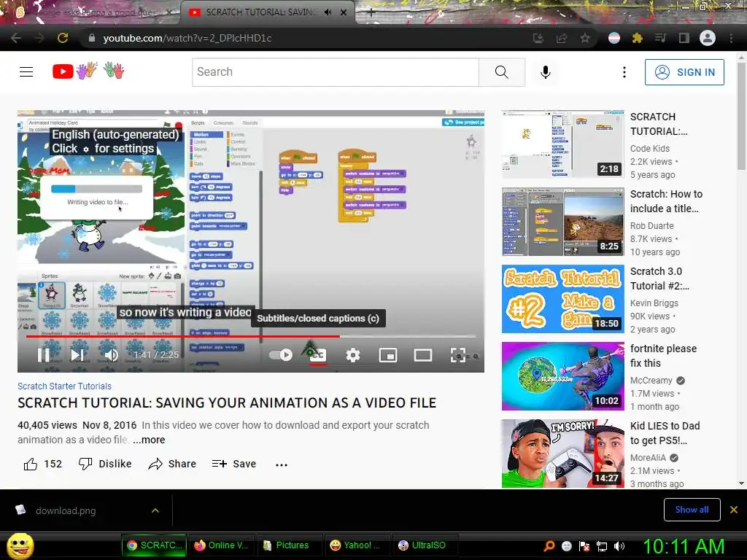747x560 pixels.
Task: Open the taskbar clock 10:11 AM
Action: [x=684, y=546]
